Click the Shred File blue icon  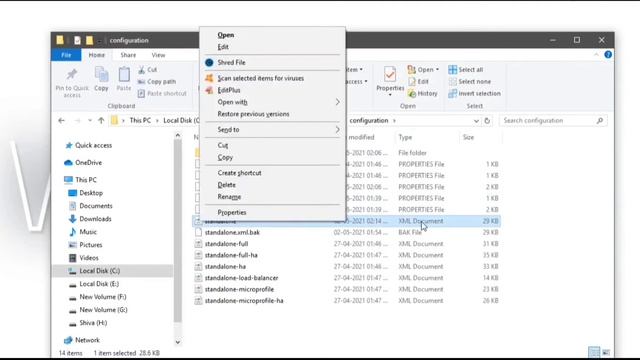pyautogui.click(x=209, y=62)
